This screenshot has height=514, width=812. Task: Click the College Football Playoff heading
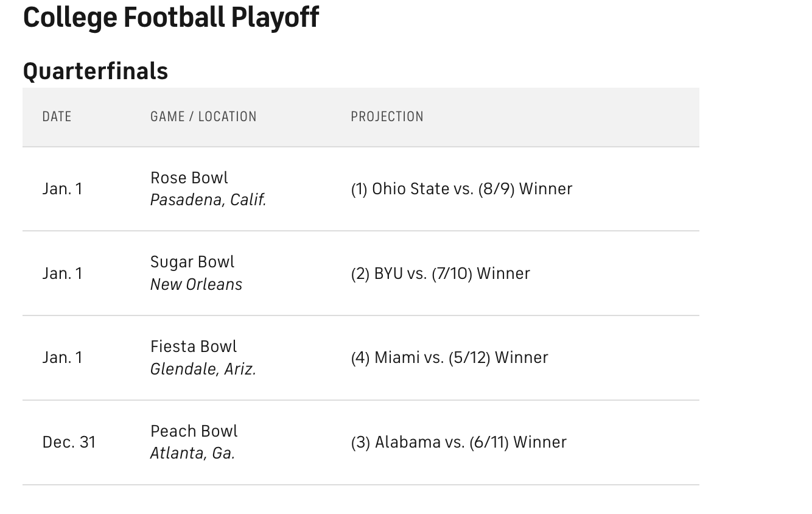pyautogui.click(x=171, y=17)
